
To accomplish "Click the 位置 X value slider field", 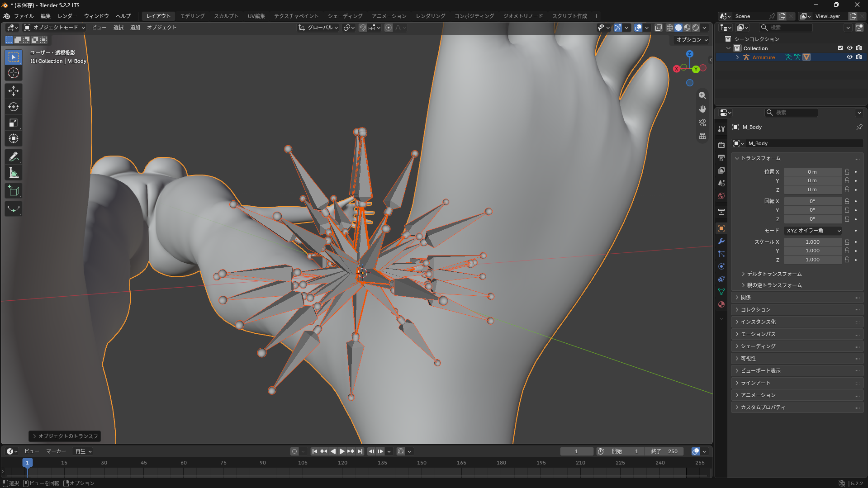I will [812, 172].
